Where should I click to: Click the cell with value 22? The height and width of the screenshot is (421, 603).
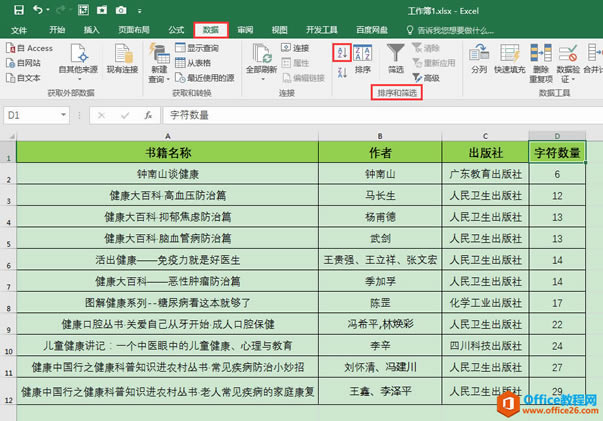click(x=557, y=324)
